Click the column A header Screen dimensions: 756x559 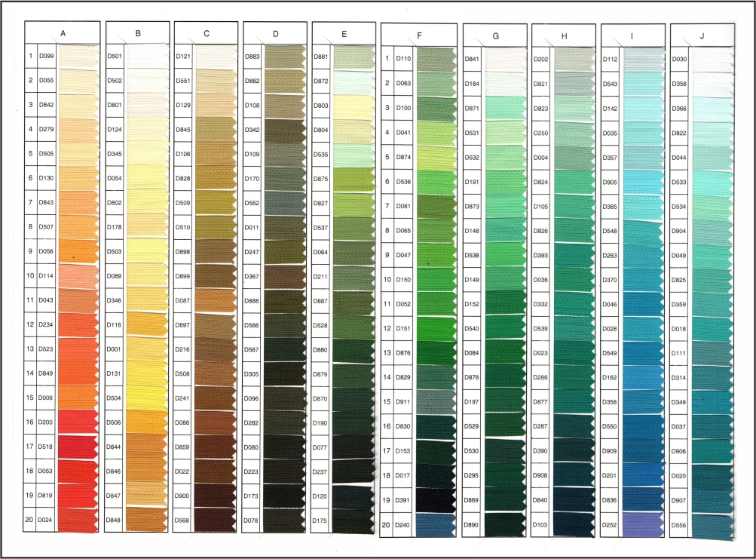click(x=63, y=33)
